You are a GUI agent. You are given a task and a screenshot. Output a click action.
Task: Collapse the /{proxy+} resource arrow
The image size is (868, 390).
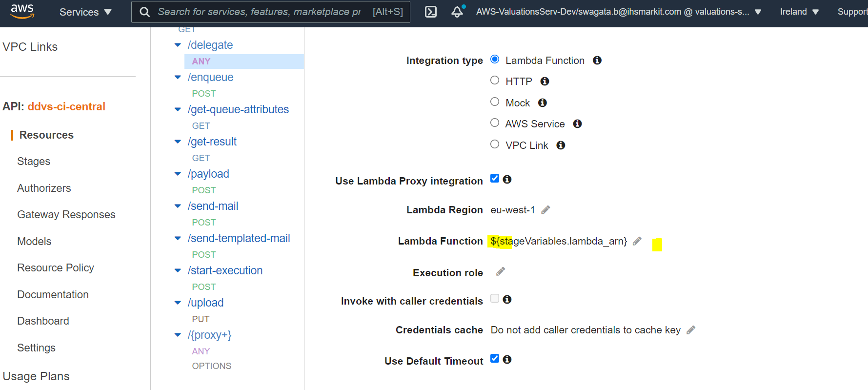pos(178,335)
